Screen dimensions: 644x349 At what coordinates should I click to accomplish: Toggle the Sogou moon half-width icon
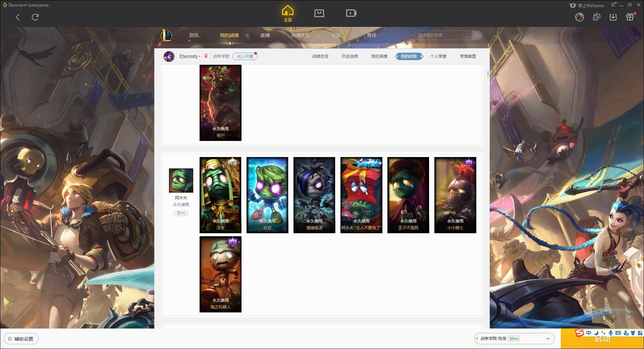[x=596, y=333]
